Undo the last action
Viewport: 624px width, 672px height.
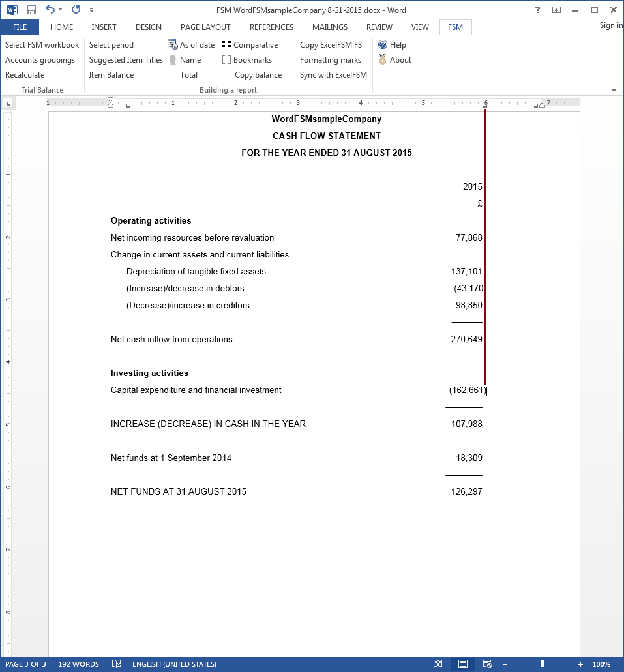point(50,9)
